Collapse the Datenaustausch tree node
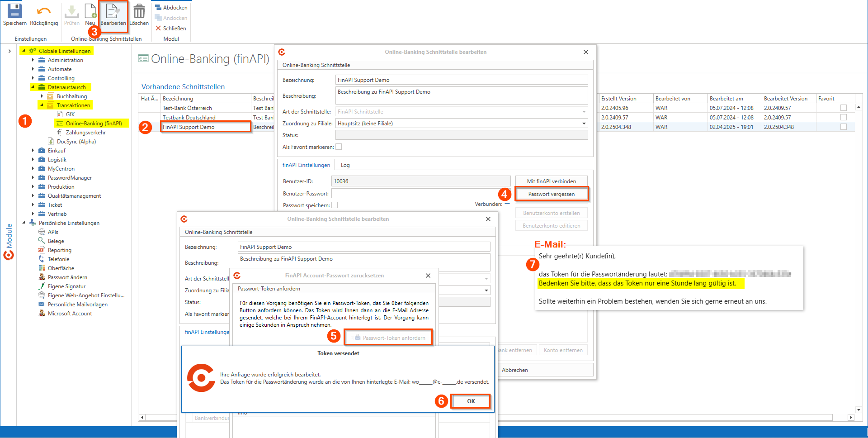The image size is (868, 438). pyautogui.click(x=33, y=87)
